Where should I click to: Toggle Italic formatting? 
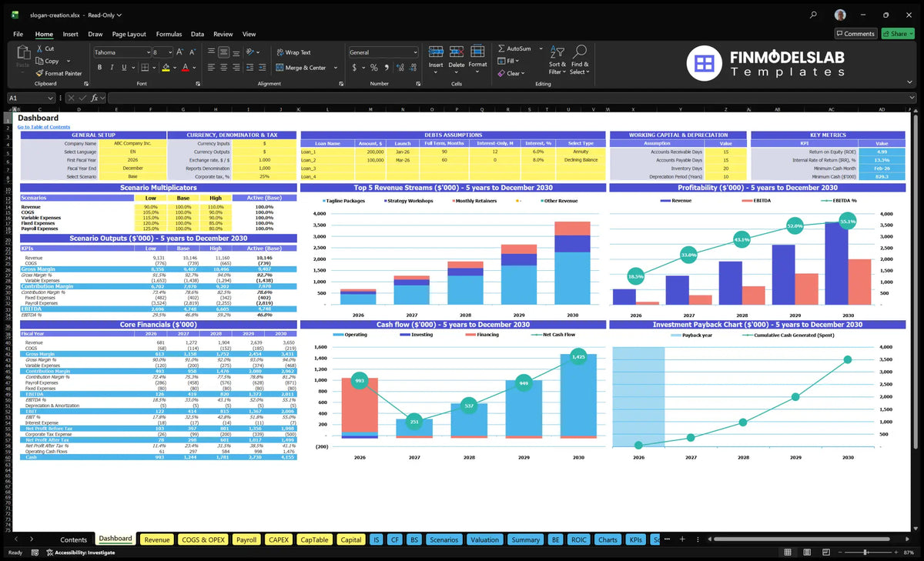pyautogui.click(x=111, y=68)
